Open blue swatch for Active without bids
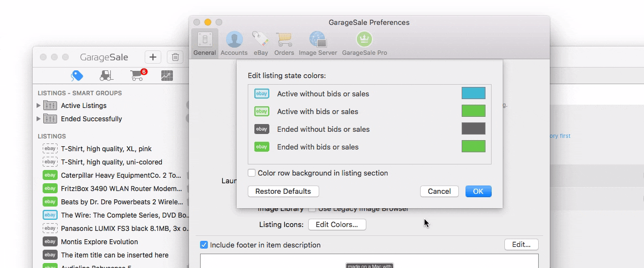The width and height of the screenshot is (644, 268). point(473,93)
